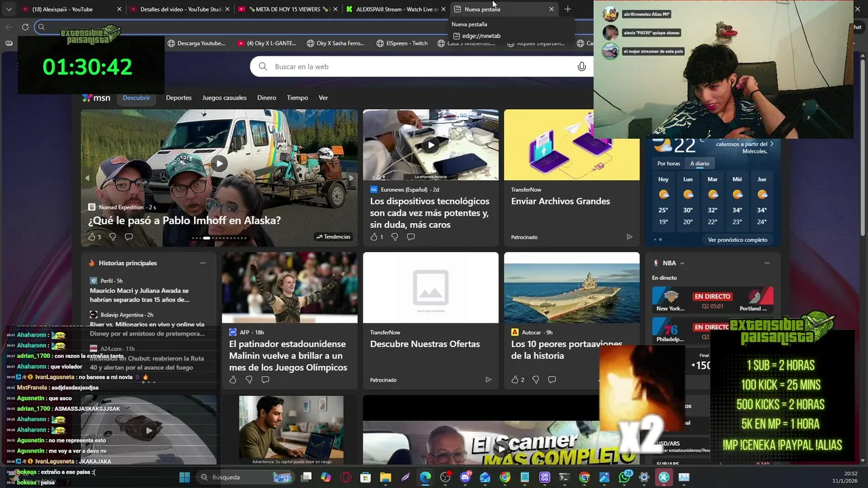
Task: Show previous story with the carousel left arrow
Action: 87,178
